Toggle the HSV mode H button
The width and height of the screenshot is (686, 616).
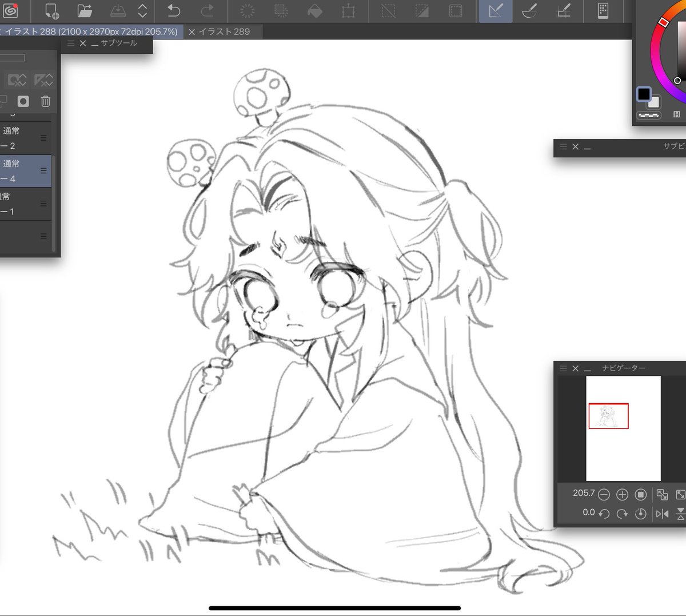(x=677, y=114)
